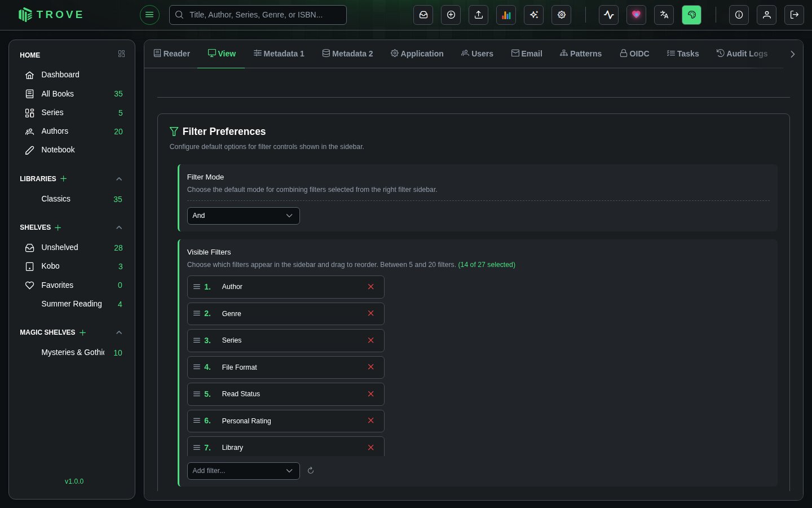This screenshot has height=508, width=812.
Task: Collapse the Libraries section
Action: click(x=119, y=179)
